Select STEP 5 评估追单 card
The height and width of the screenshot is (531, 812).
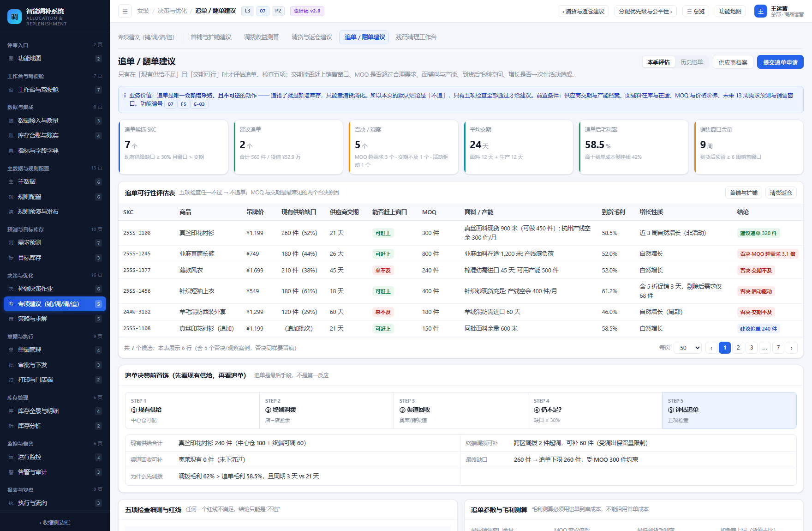pyautogui.click(x=729, y=410)
